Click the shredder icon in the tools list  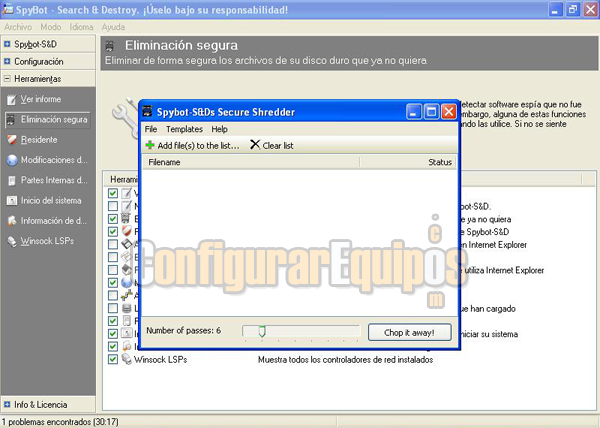(x=126, y=218)
